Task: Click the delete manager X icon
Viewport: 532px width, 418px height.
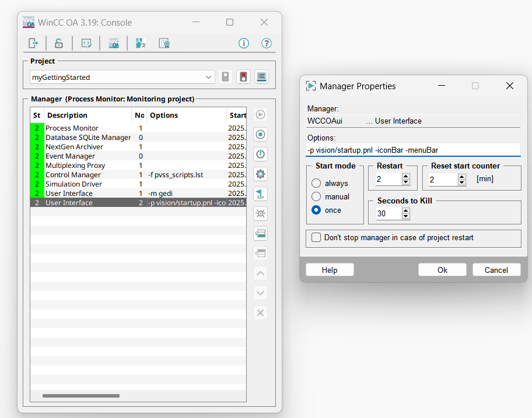Action: click(x=260, y=313)
